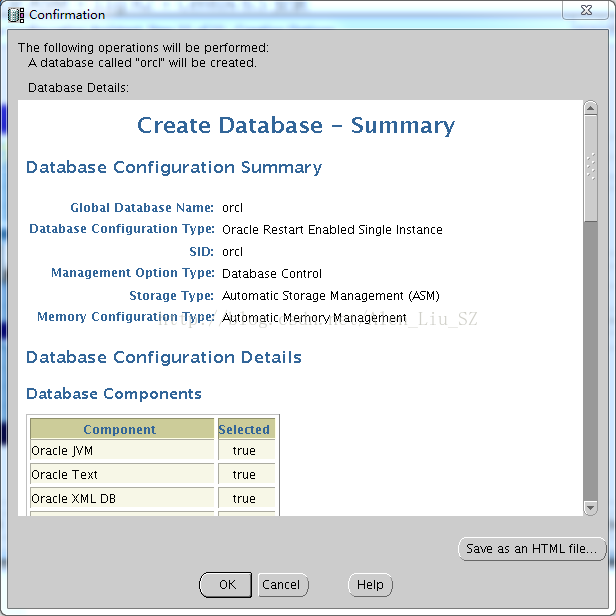Click the Global Database Name label
The height and width of the screenshot is (616, 616).
click(142, 207)
